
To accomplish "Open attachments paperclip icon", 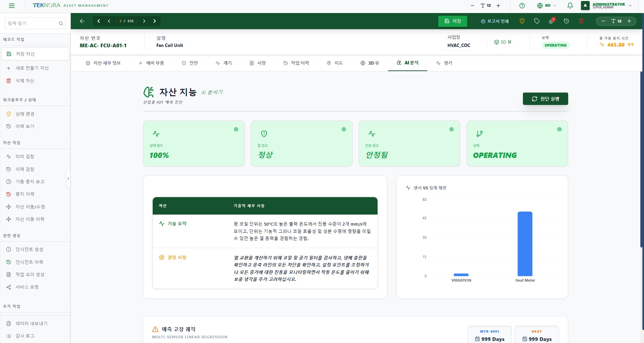I will click(551, 21).
